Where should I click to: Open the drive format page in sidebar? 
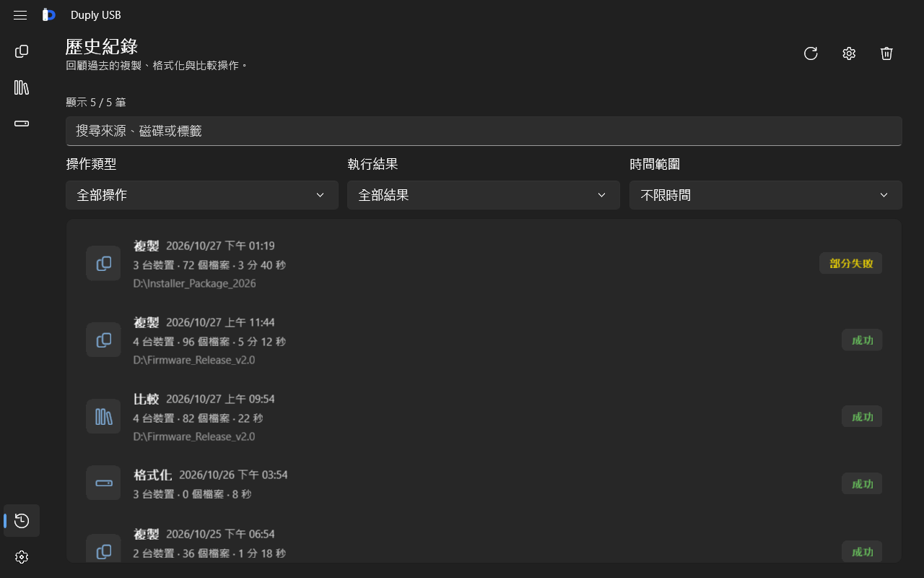coord(22,124)
